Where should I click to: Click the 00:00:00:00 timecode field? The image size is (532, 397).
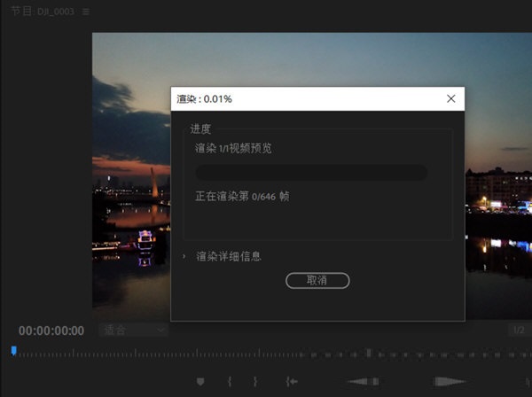point(51,331)
